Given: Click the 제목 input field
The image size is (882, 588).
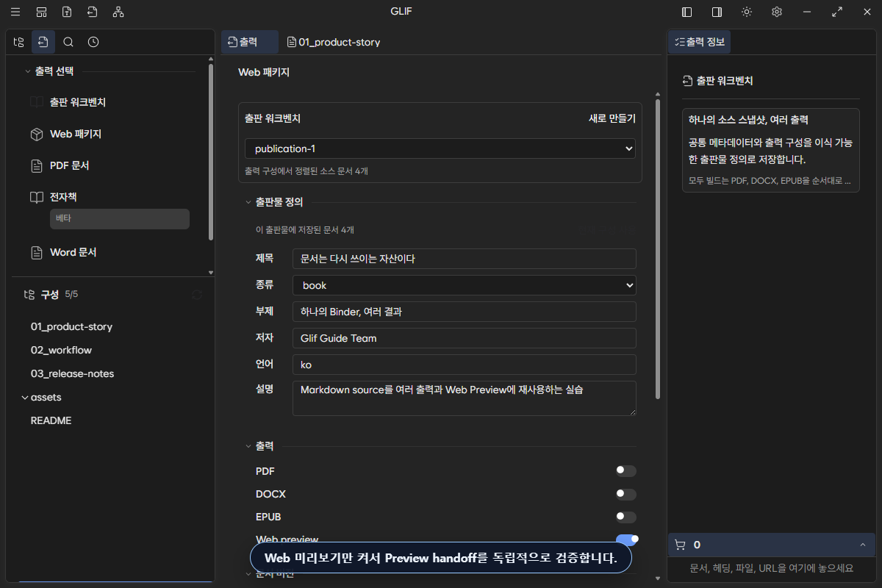Looking at the screenshot, I should pos(465,259).
